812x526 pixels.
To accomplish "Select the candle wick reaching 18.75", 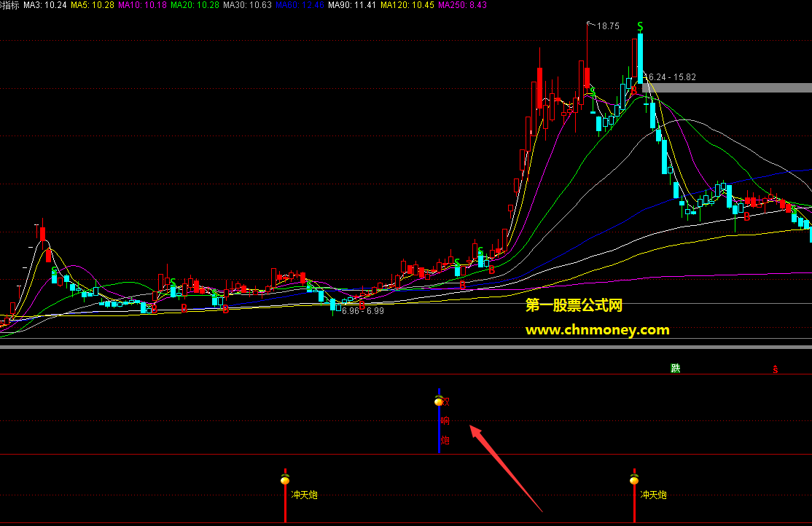I will 587,44.
